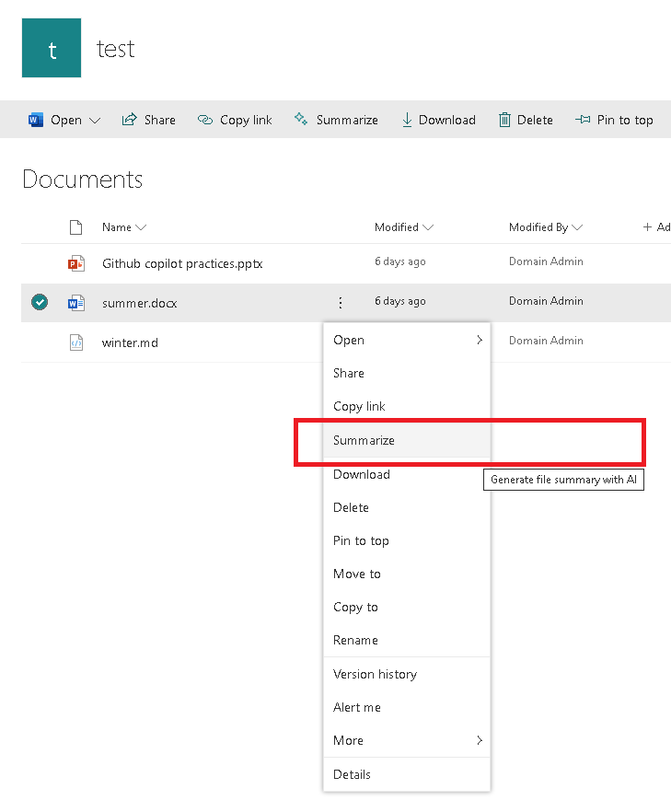
Task: Click Download text in the toolbar
Action: click(447, 120)
